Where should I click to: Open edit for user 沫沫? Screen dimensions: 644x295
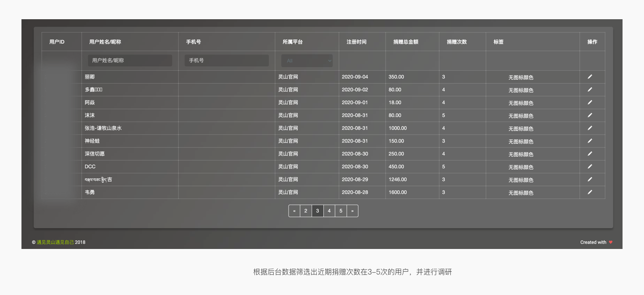coord(590,115)
